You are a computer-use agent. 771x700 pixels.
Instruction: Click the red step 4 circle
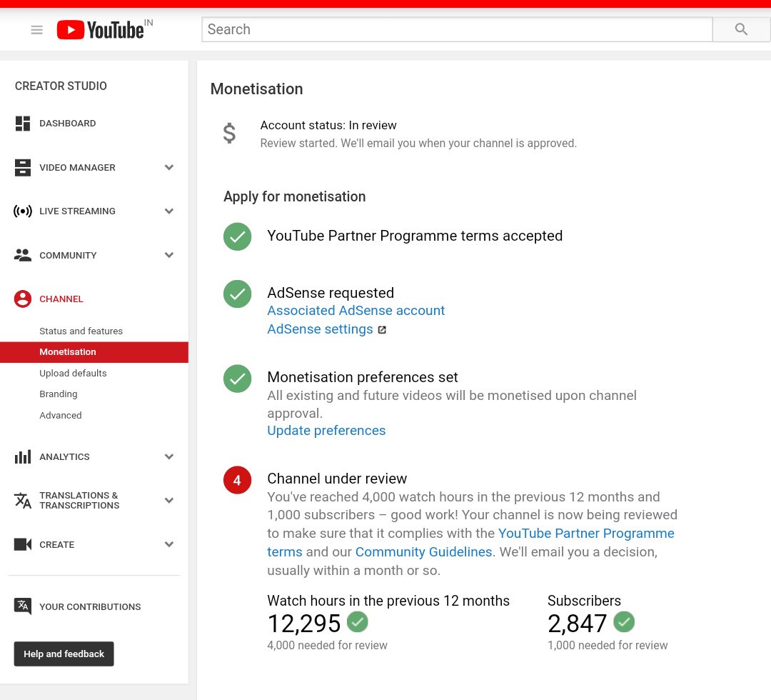pyautogui.click(x=238, y=480)
